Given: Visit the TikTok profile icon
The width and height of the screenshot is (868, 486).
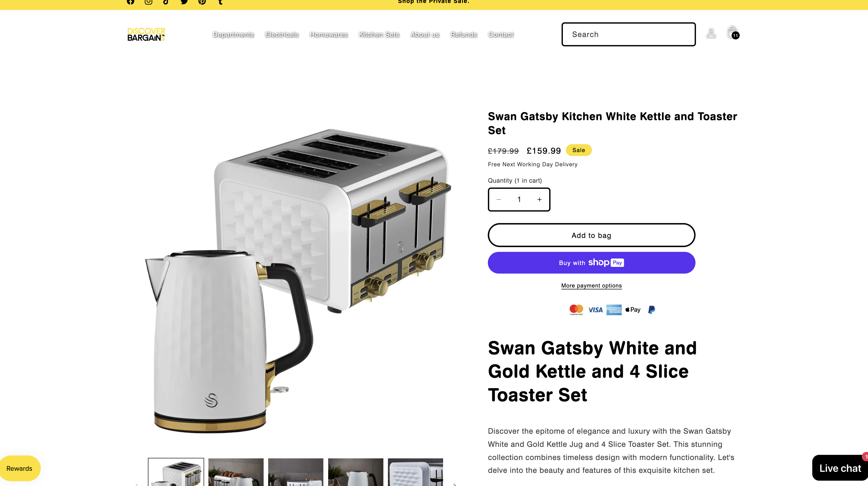Looking at the screenshot, I should tap(166, 2).
